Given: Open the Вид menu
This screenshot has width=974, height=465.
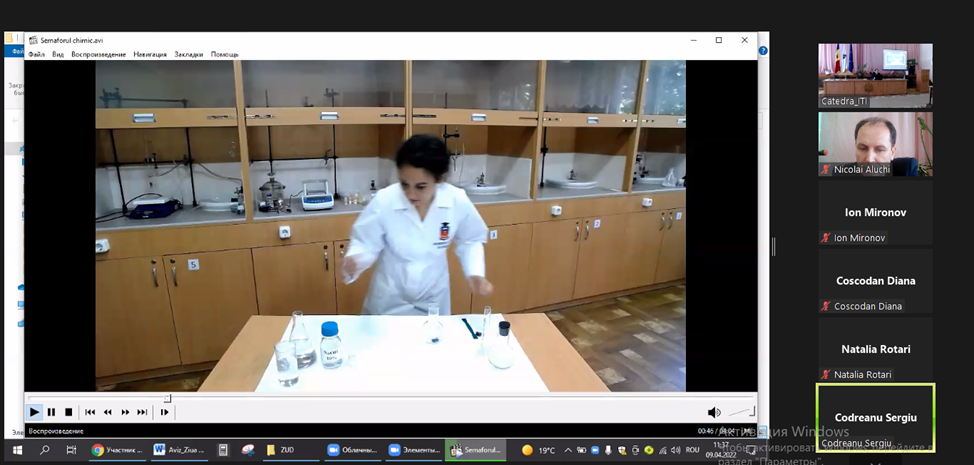Looking at the screenshot, I should (x=58, y=54).
